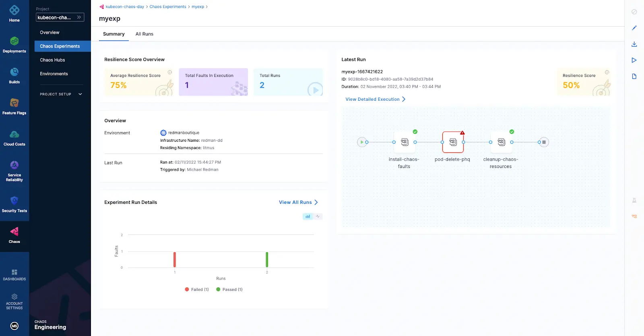Viewport: 644px width, 336px height.
Task: Select the cleanup-chaos-resources node
Action: 501,142
